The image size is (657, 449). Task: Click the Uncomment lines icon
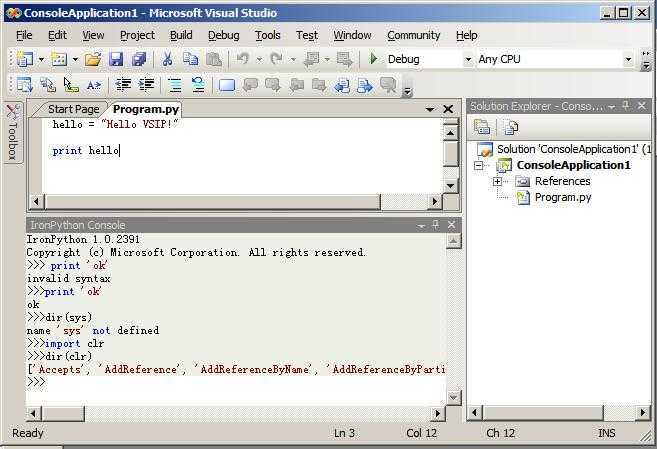tap(198, 85)
